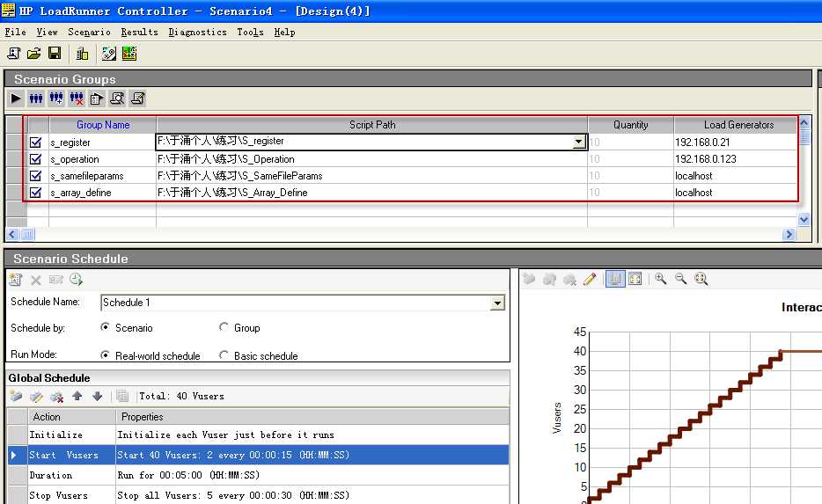Click the Action column header
Image resolution: width=822 pixels, height=504 pixels.
pyautogui.click(x=71, y=417)
